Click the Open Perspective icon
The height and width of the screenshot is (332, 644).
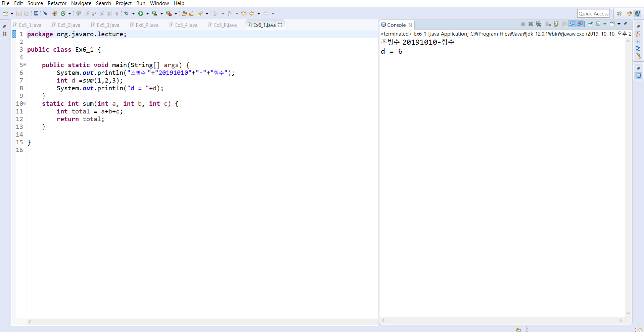619,14
